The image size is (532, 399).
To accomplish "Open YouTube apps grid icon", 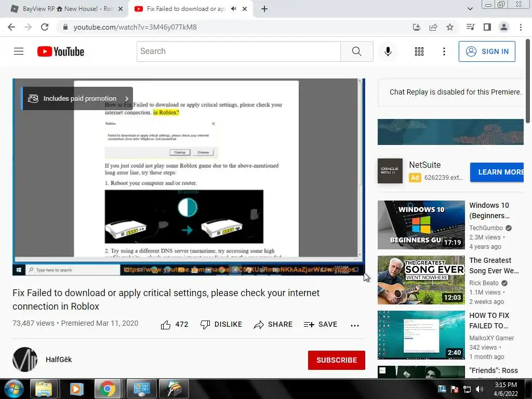I will [419, 51].
